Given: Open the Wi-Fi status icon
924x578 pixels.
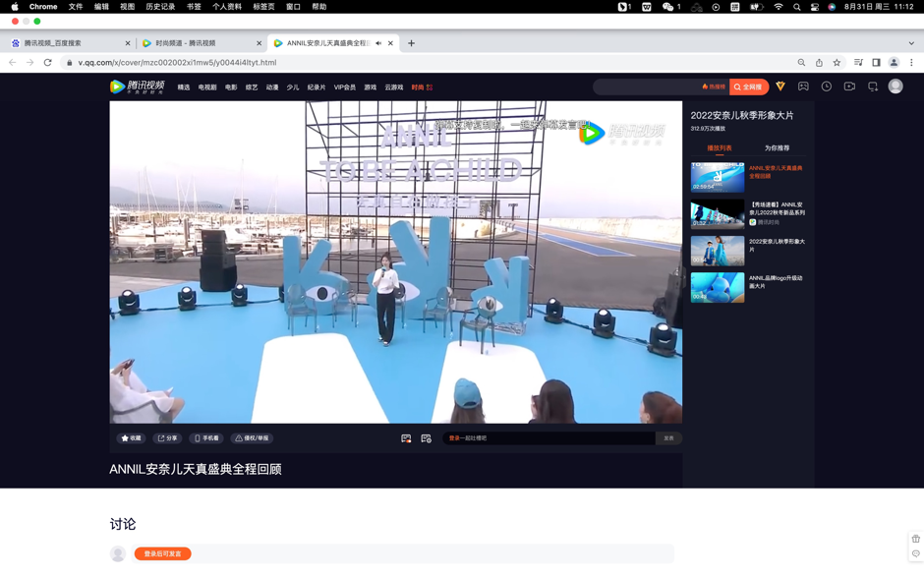Looking at the screenshot, I should (779, 7).
